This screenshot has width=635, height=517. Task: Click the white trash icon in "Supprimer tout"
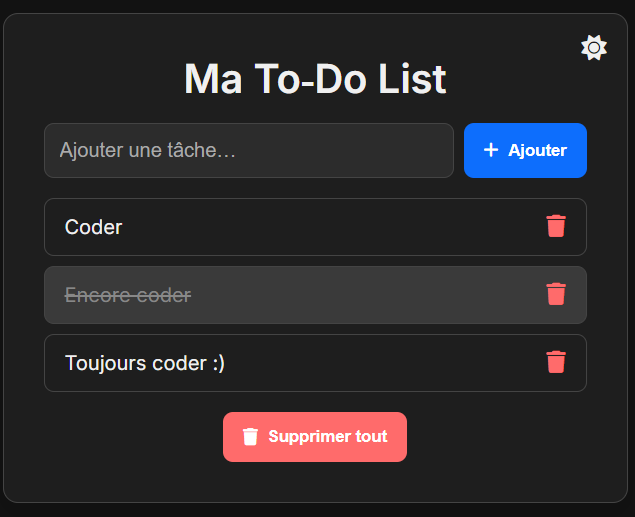tap(251, 437)
